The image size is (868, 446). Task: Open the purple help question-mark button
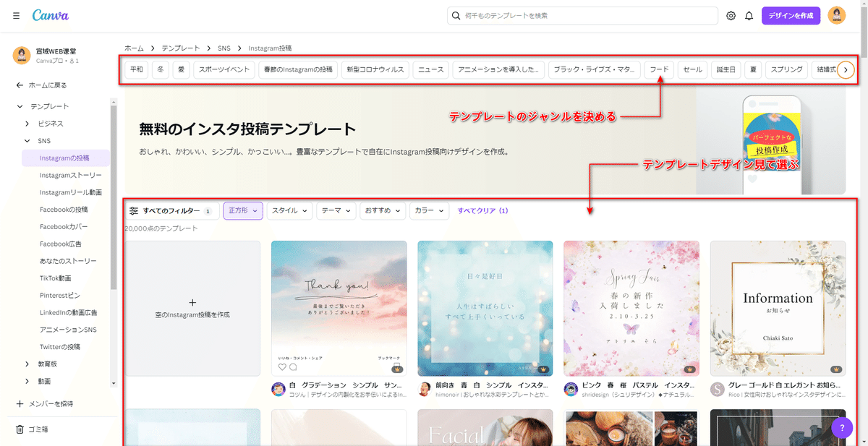pos(842,427)
